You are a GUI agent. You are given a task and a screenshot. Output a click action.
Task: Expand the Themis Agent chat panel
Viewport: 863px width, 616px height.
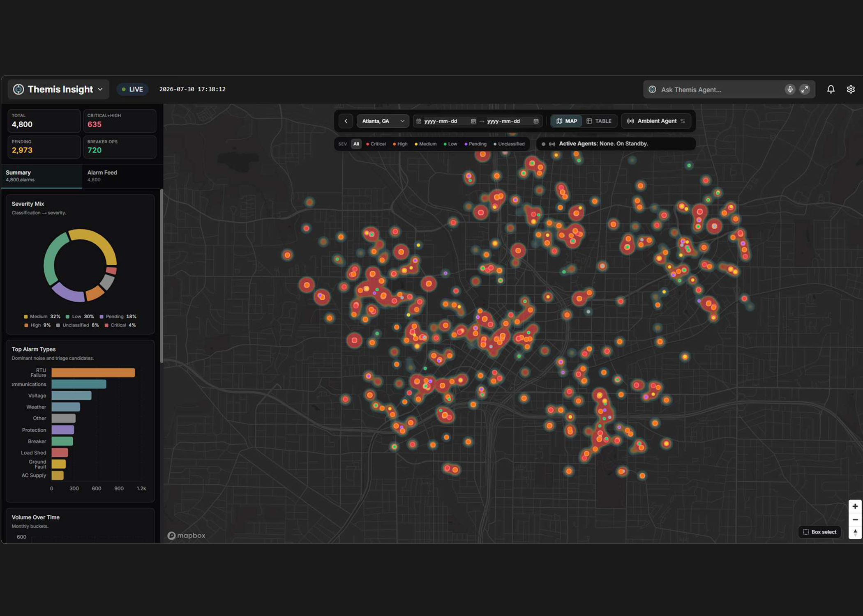[x=804, y=90]
